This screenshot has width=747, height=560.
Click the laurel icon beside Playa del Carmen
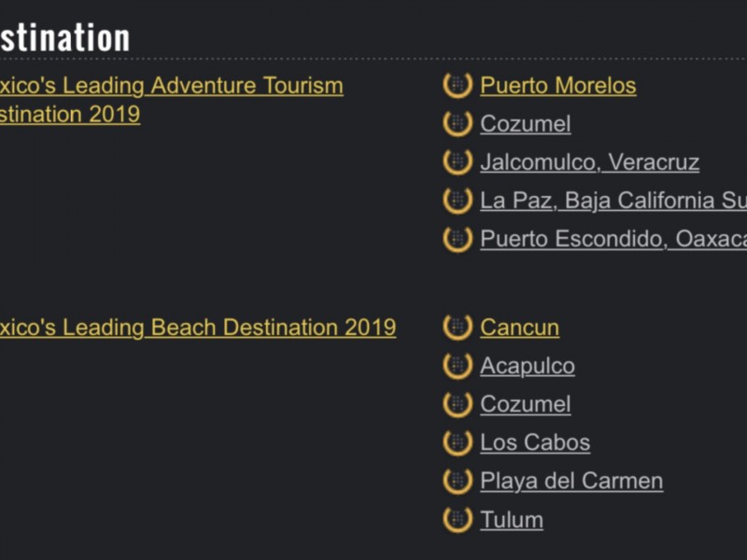pos(458,481)
